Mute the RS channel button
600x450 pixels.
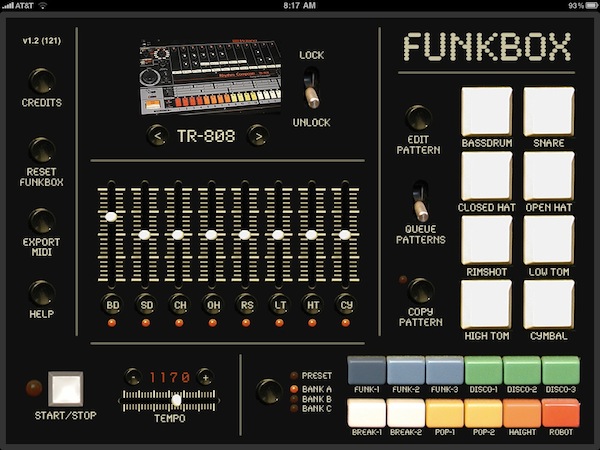246,305
